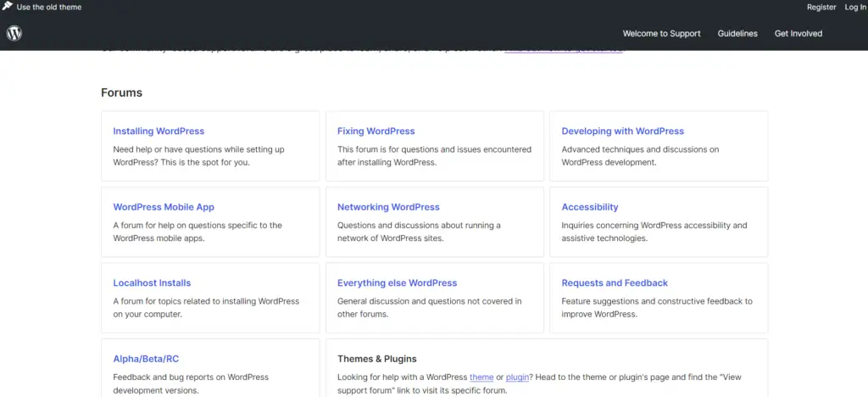Click text "This forum is for questions and issues encountered"

click(x=435, y=149)
